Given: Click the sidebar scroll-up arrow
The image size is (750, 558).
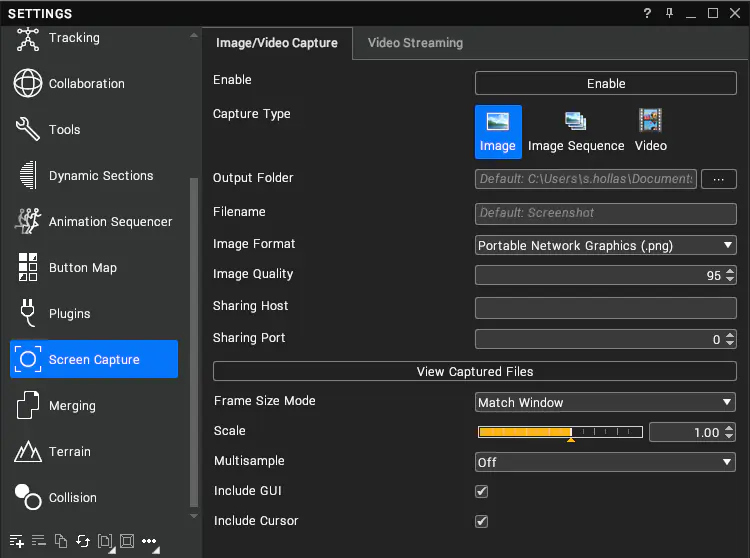Looking at the screenshot, I should (194, 35).
